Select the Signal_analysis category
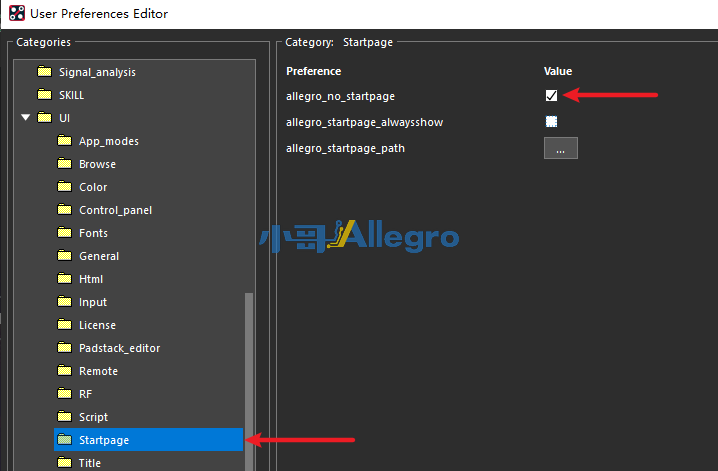This screenshot has width=718, height=471. click(x=97, y=72)
